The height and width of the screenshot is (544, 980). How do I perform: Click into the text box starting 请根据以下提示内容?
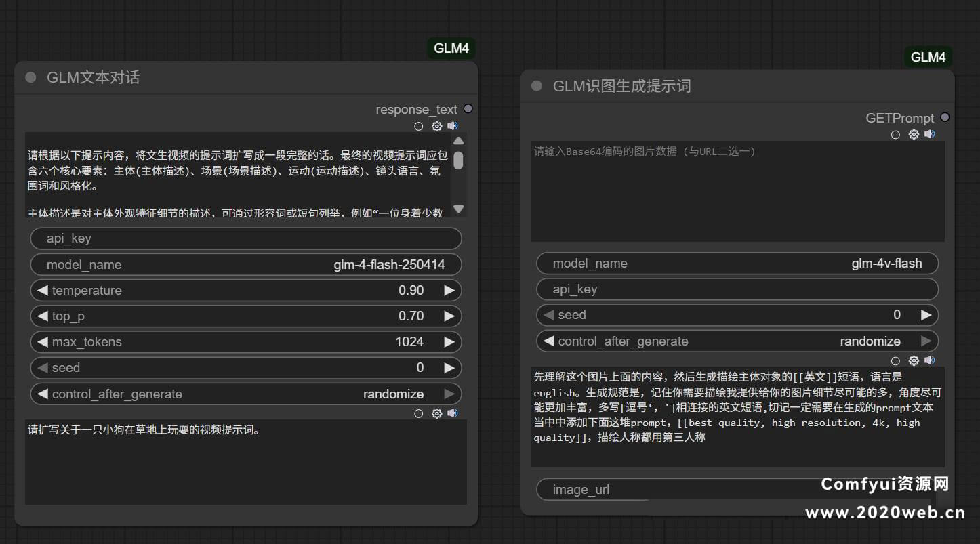point(239,175)
